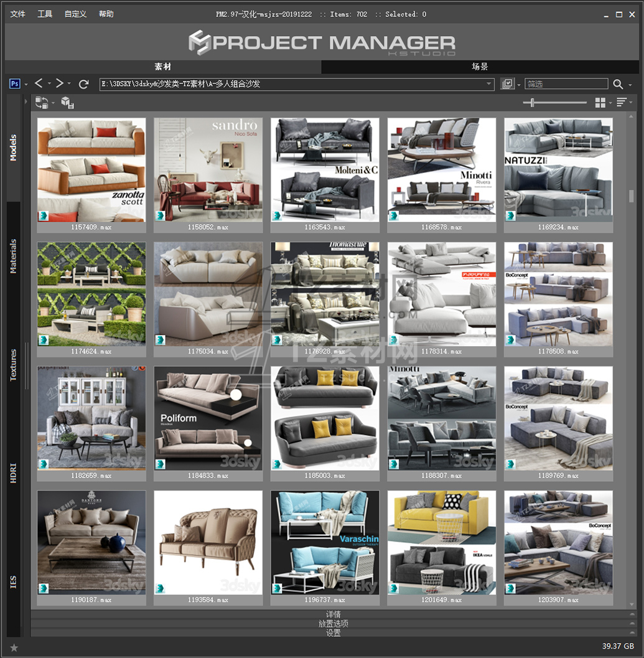Viewport: 644px width, 658px height.
Task: Click the scroll down arrow of the grid
Action: point(632,604)
